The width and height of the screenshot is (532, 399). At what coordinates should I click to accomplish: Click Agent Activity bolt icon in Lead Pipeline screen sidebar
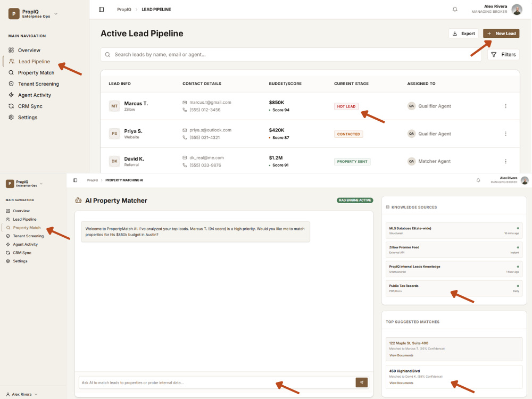[11, 95]
